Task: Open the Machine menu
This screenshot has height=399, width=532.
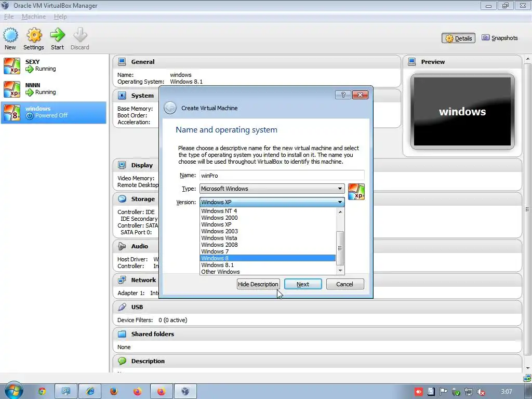Action: (x=34, y=17)
